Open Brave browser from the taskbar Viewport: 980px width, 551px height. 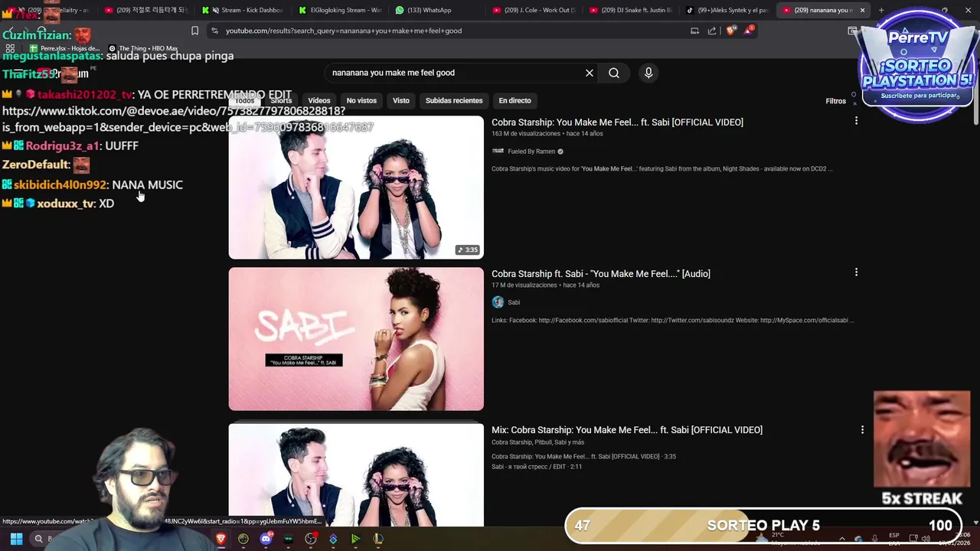click(x=221, y=539)
